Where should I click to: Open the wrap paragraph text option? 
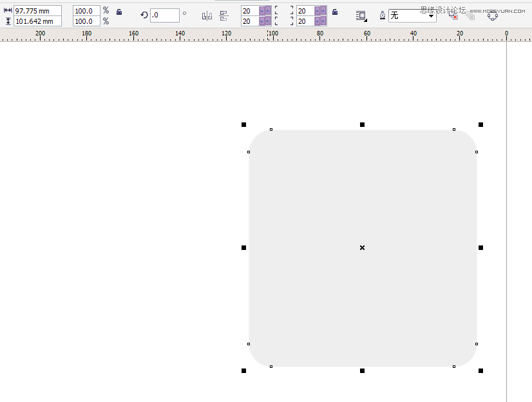point(361,15)
